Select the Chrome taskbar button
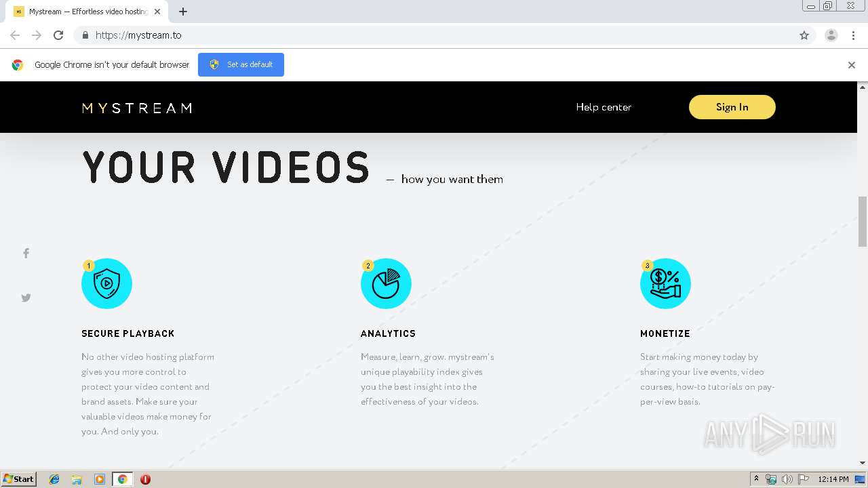 point(123,479)
